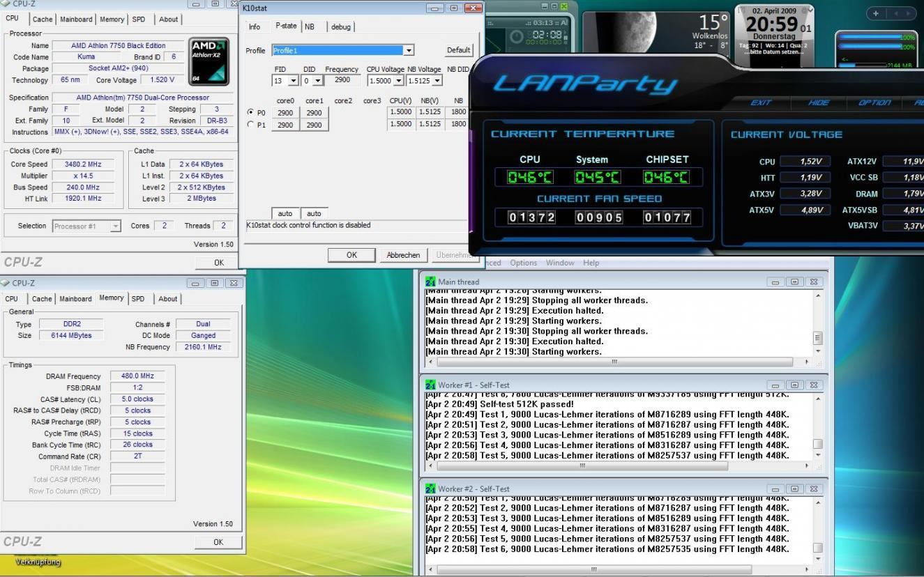Open the SPD tab in the top CPU-Z window
Image resolution: width=924 pixels, height=577 pixels.
(x=139, y=20)
